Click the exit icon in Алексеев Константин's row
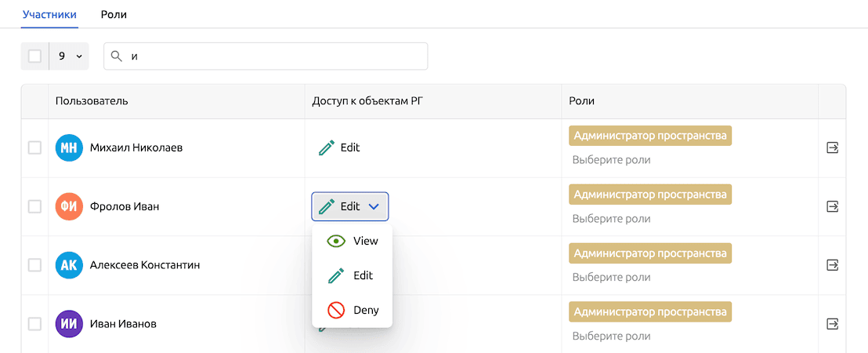 point(832,265)
